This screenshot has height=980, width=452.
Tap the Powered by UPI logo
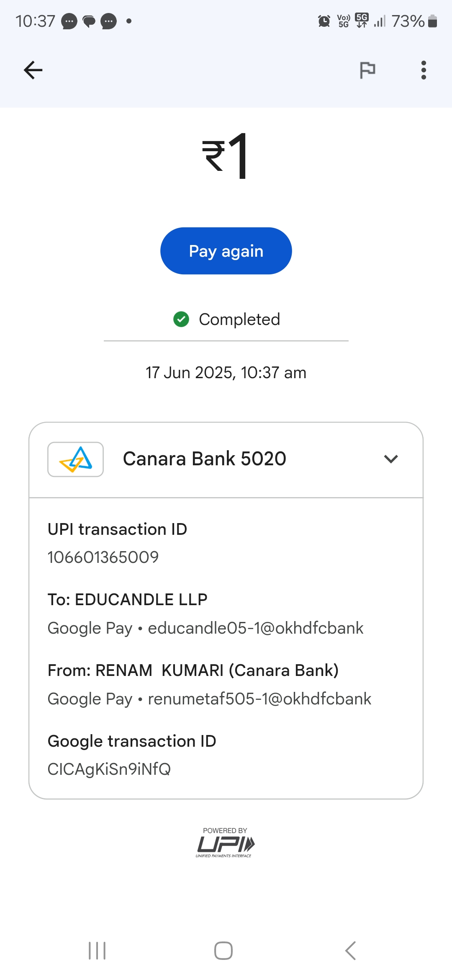[225, 843]
